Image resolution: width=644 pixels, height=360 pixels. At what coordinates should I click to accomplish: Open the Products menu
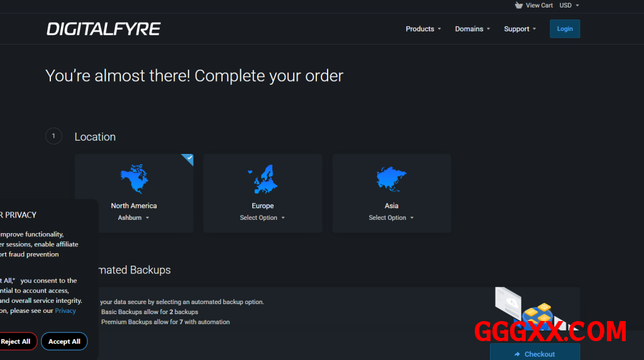pyautogui.click(x=423, y=29)
